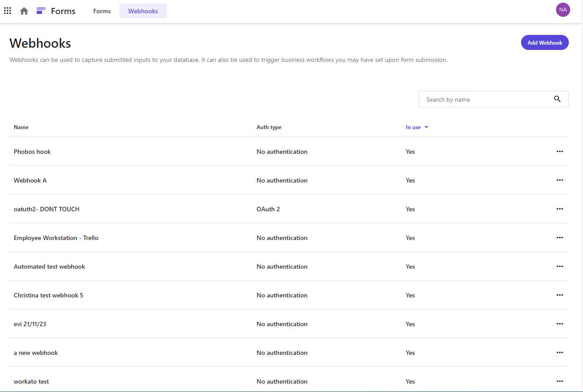Open more options for Christina test webhook 5
Viewport: 583px width, 392px height.
pyautogui.click(x=560, y=295)
